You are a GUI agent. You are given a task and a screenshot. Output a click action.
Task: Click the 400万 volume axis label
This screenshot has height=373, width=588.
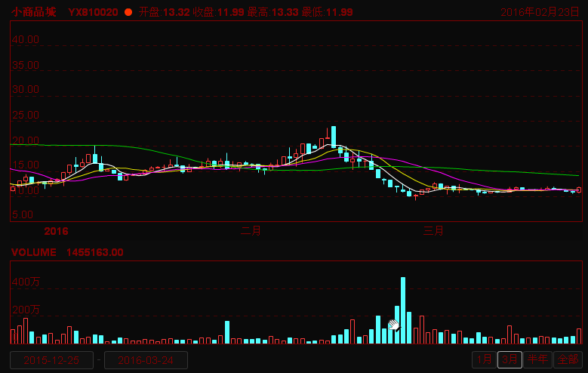tap(24, 282)
